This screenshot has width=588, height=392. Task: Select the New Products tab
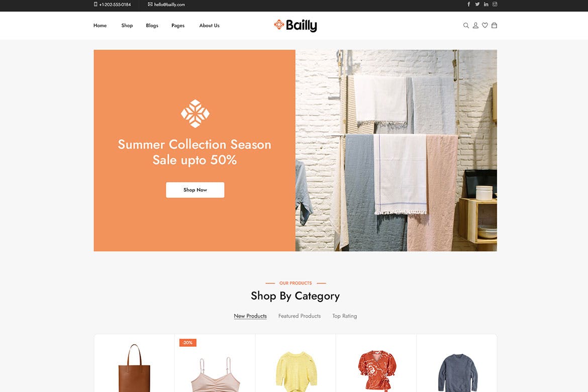click(x=250, y=316)
